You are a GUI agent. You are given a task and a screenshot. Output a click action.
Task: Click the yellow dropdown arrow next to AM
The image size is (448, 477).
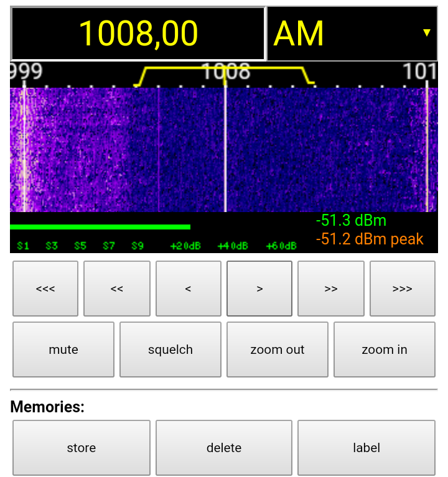coord(426,33)
